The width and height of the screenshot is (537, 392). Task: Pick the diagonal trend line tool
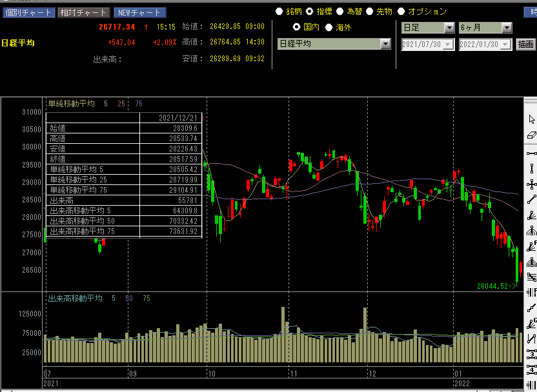point(531,200)
